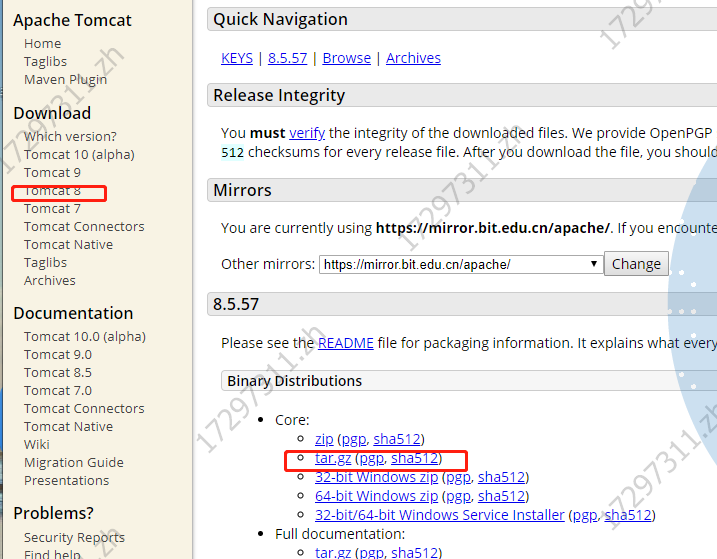Download 32-bit/64-bit Windows Service Installer

(439, 515)
